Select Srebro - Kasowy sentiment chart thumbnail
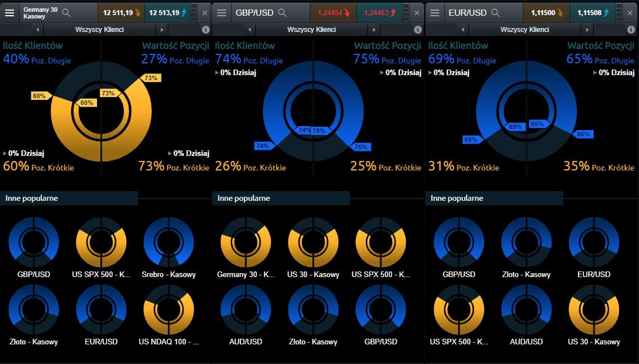The image size is (639, 364). pos(168,242)
